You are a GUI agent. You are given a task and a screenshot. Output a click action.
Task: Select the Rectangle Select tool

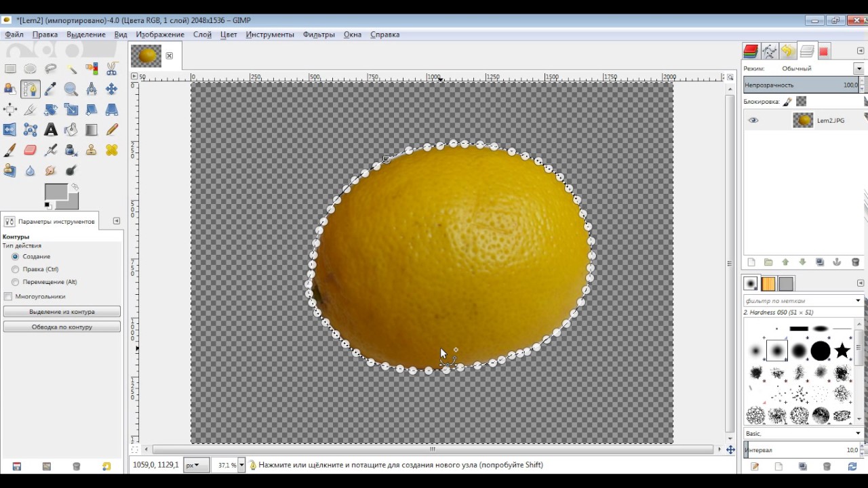(x=10, y=68)
